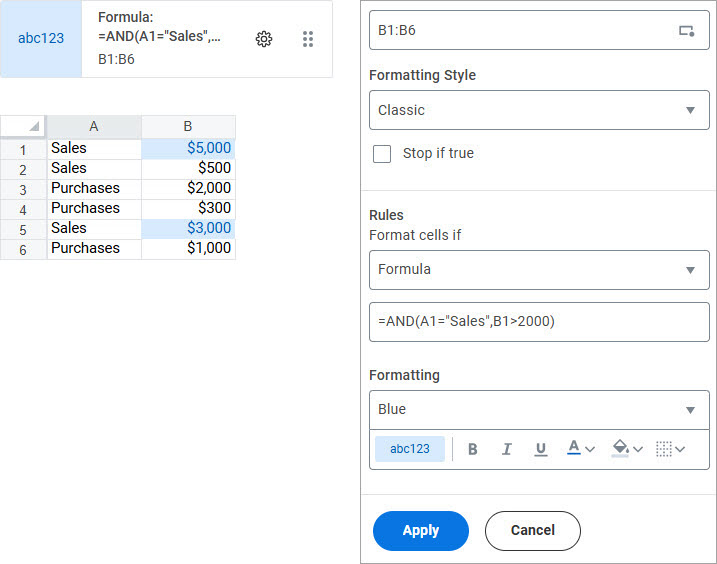Enable the Stop if true checkbox
717x564 pixels.
pos(382,154)
